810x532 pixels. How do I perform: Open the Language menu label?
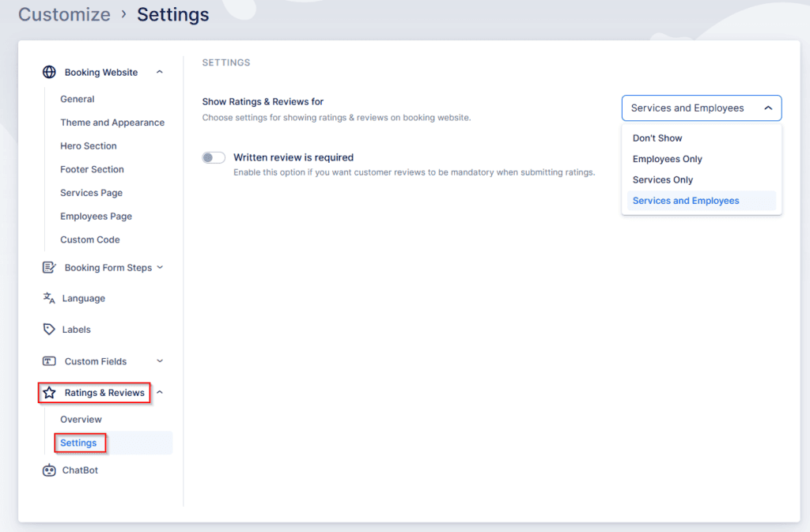coord(84,298)
